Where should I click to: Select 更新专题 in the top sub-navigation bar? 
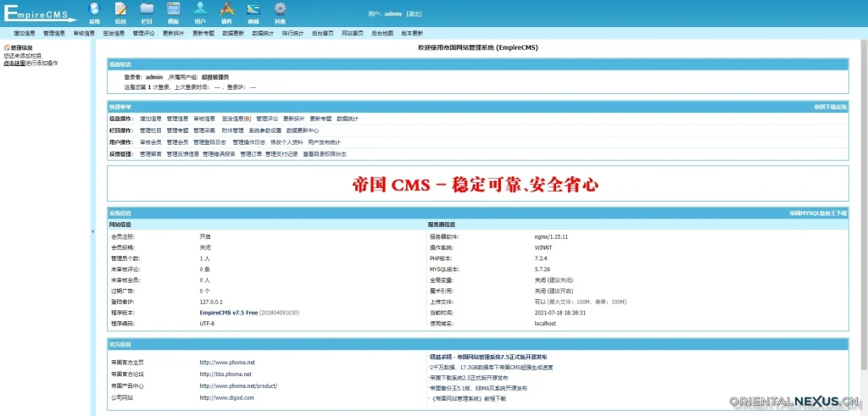point(203,33)
